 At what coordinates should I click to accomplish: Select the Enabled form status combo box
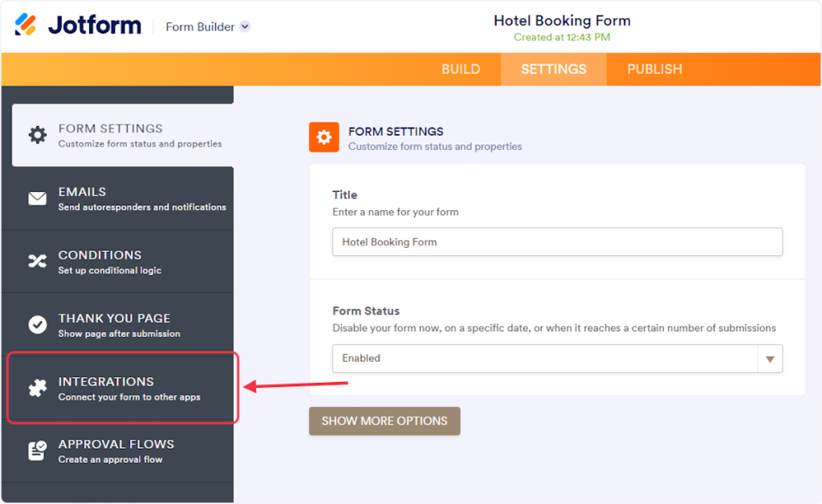tap(546, 359)
